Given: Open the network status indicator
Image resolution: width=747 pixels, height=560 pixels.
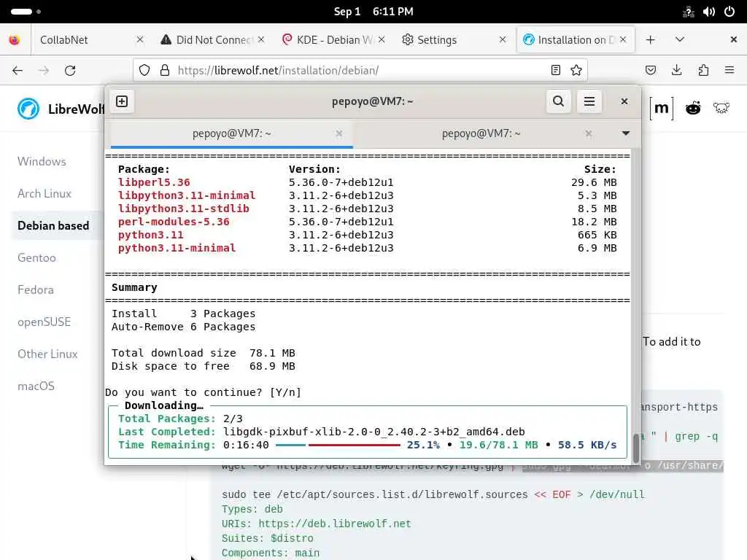Looking at the screenshot, I should click(689, 12).
